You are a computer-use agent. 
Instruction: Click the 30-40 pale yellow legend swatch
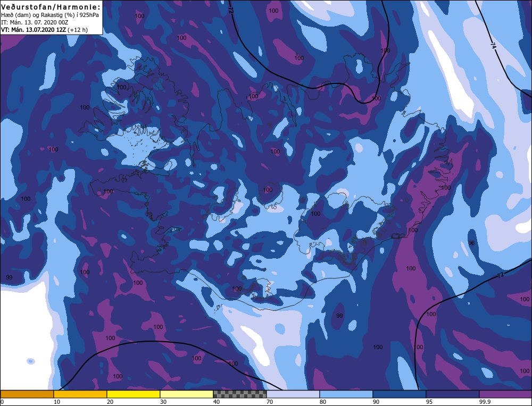point(187,394)
